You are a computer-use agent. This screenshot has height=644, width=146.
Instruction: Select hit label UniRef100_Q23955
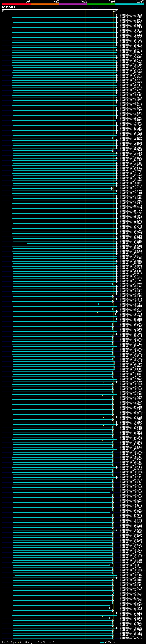(131, 221)
